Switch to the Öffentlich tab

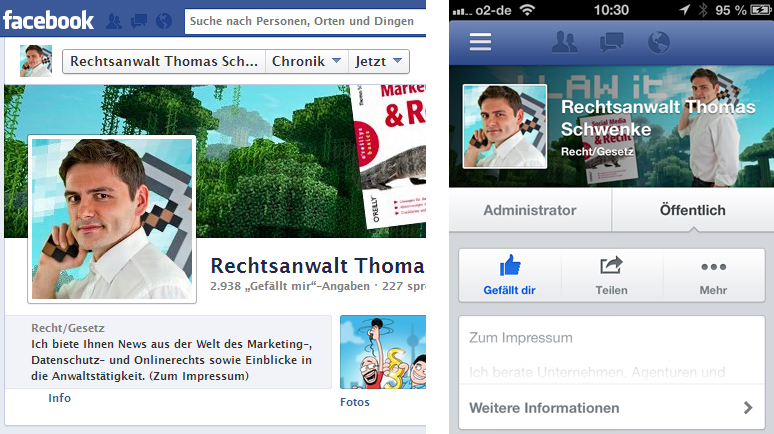[693, 210]
